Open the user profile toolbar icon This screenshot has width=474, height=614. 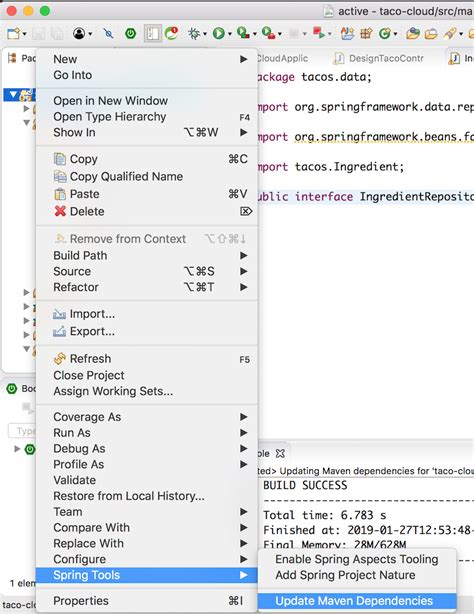point(79,33)
